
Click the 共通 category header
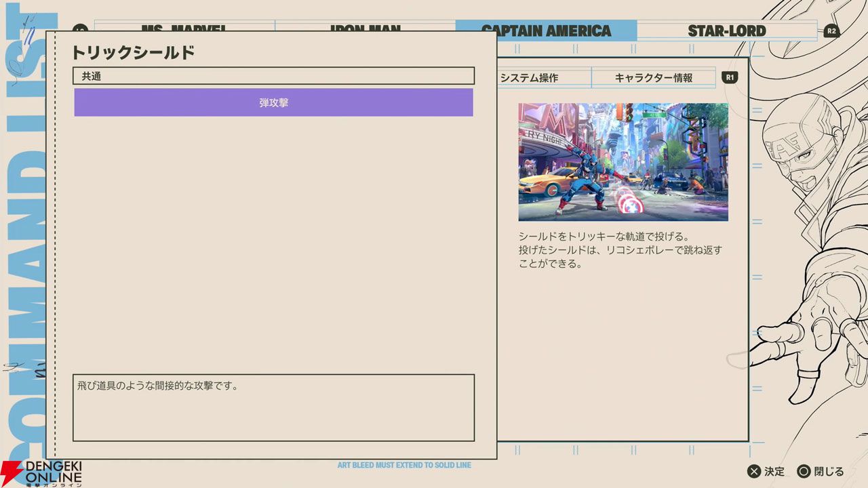(x=273, y=76)
